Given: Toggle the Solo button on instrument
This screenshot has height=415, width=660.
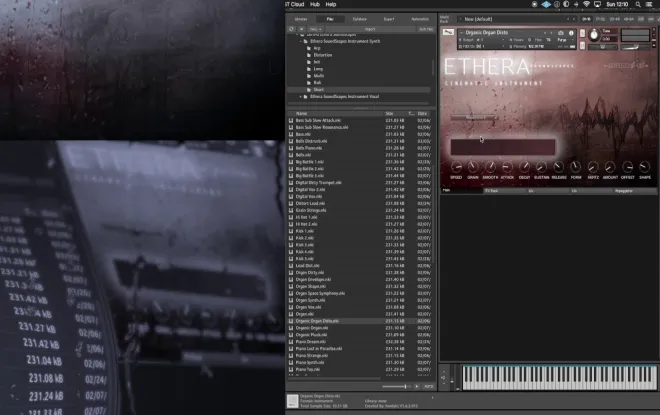Looking at the screenshot, I should (x=583, y=33).
